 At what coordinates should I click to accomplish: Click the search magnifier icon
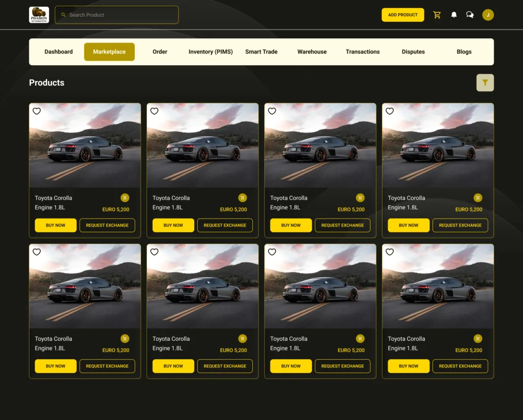click(x=63, y=15)
